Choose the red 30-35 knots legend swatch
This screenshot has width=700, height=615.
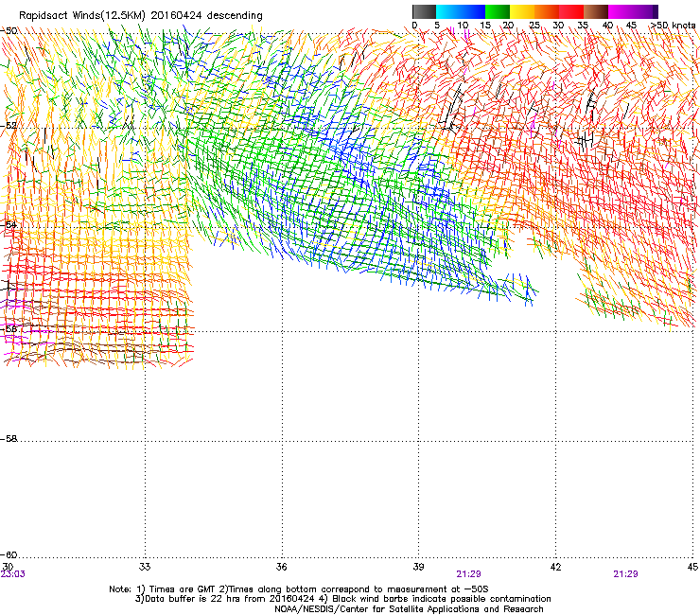click(x=571, y=11)
